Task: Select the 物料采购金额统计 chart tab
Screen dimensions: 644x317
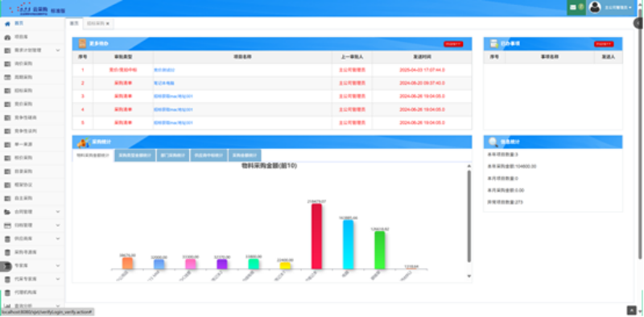Action: [93, 155]
